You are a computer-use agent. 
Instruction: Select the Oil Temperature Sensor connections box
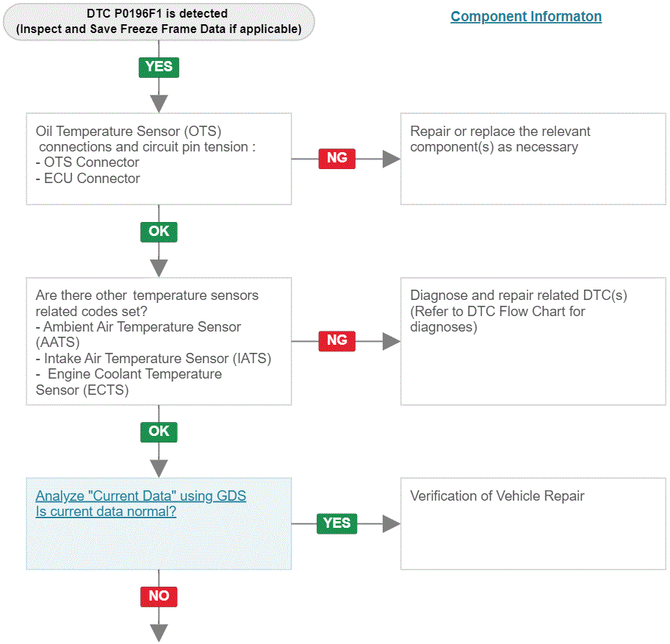pyautogui.click(x=159, y=159)
